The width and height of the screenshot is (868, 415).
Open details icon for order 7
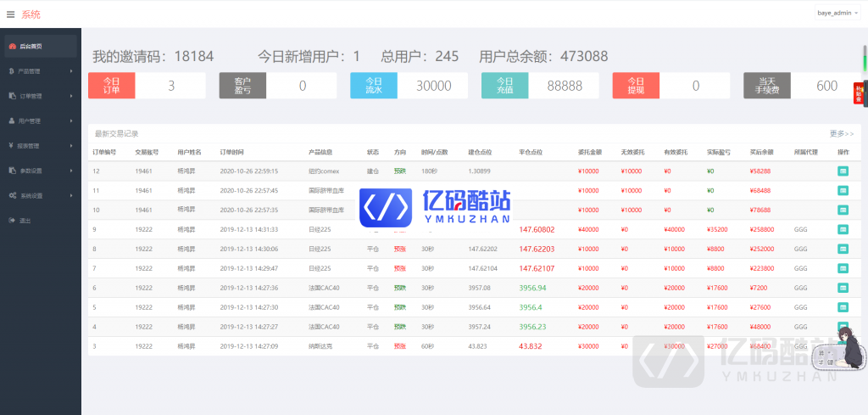(843, 268)
